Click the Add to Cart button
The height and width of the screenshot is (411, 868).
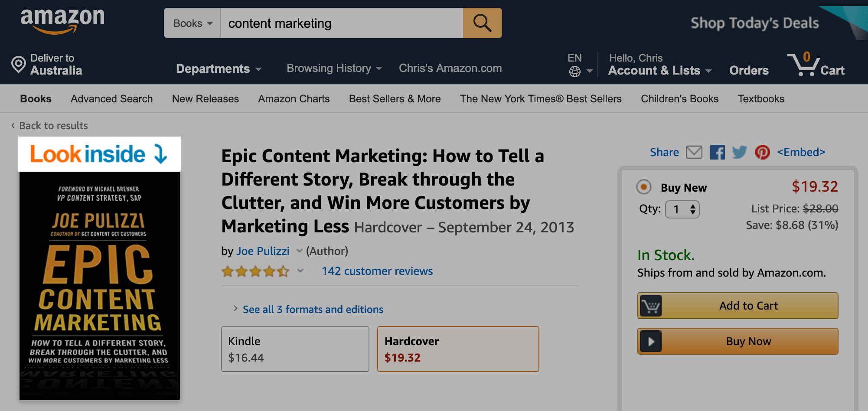click(737, 305)
